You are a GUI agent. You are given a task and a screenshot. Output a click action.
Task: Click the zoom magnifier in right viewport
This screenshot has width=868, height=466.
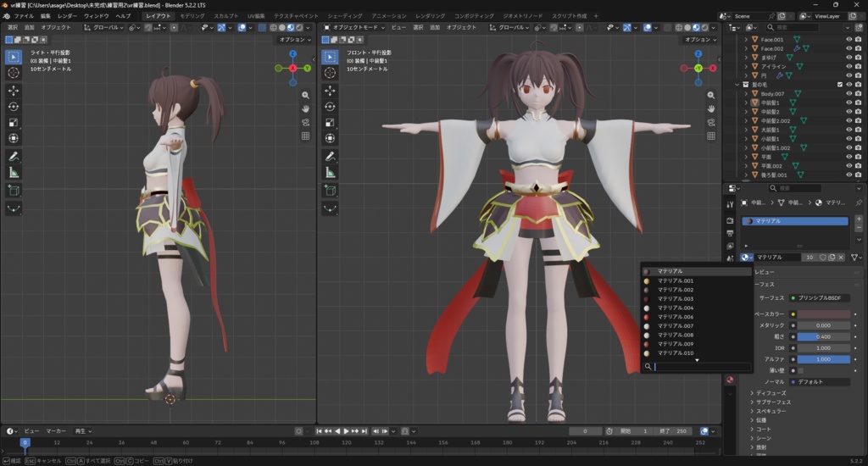(x=711, y=95)
